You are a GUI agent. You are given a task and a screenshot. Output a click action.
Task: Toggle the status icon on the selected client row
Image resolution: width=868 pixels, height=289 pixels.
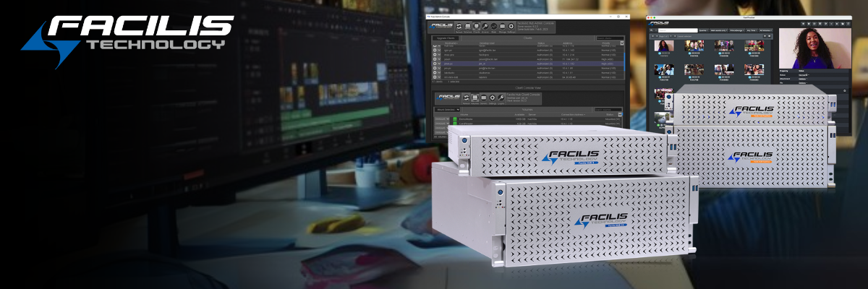435,63
